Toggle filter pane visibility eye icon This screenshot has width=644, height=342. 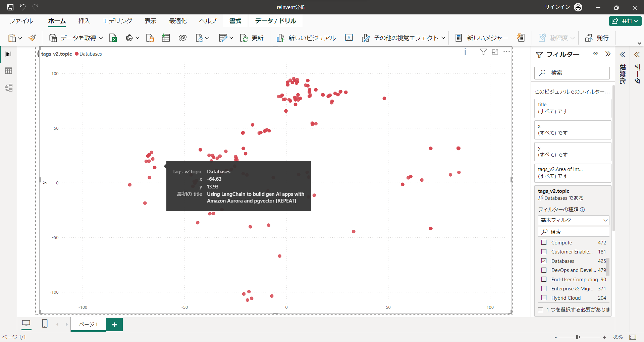[x=595, y=54]
